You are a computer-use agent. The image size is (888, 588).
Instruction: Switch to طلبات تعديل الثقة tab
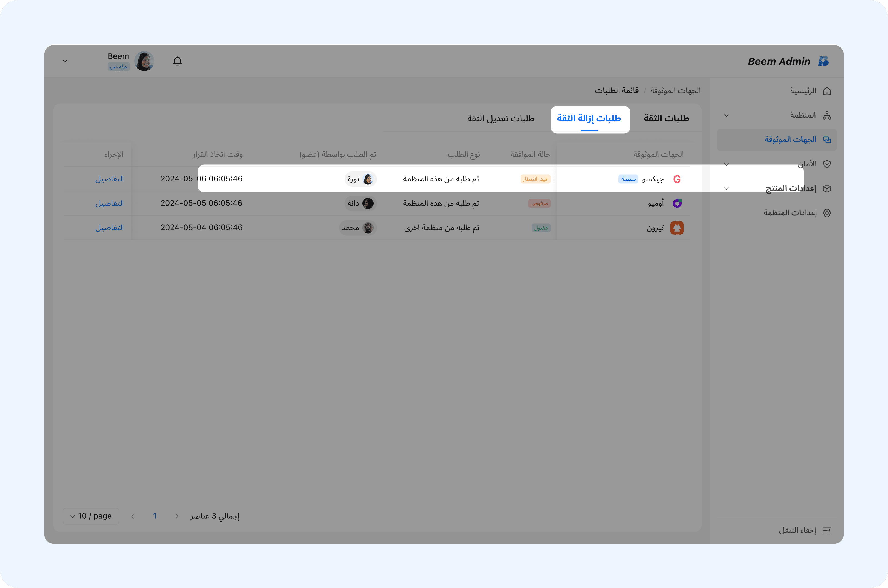click(x=500, y=118)
